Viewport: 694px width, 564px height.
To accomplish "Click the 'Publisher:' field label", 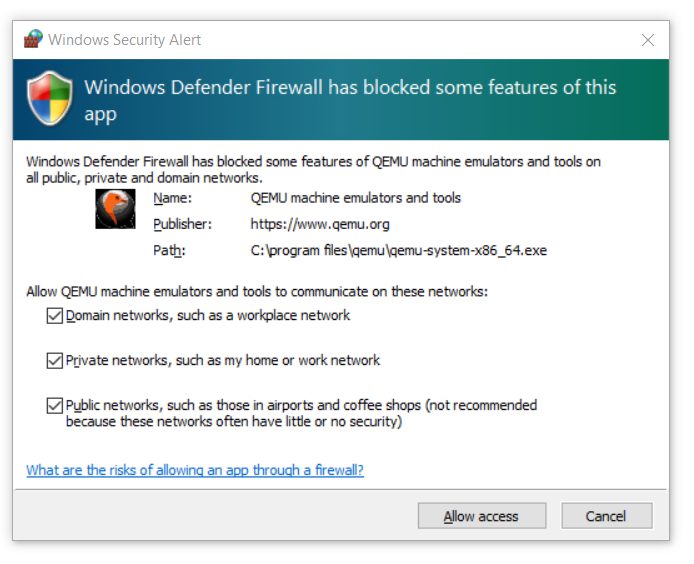I will [184, 224].
